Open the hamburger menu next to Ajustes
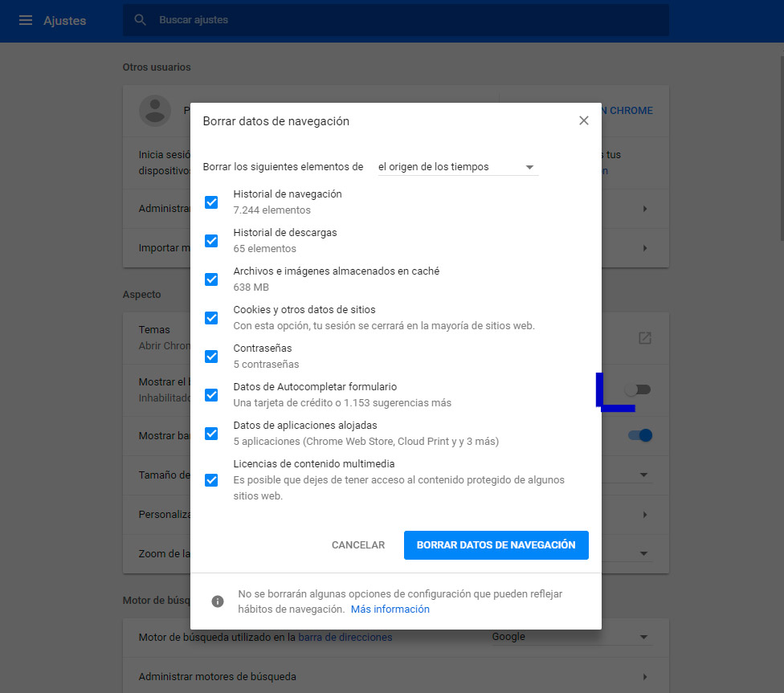 (x=26, y=21)
